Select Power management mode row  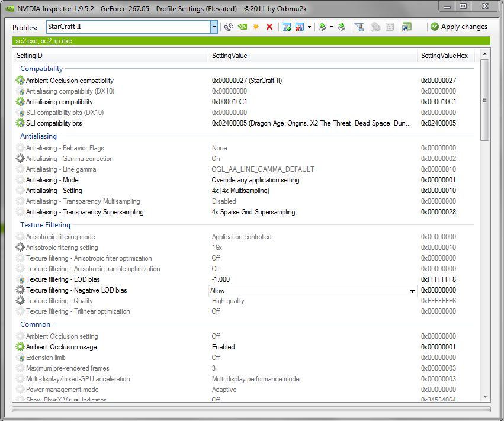coord(244,390)
